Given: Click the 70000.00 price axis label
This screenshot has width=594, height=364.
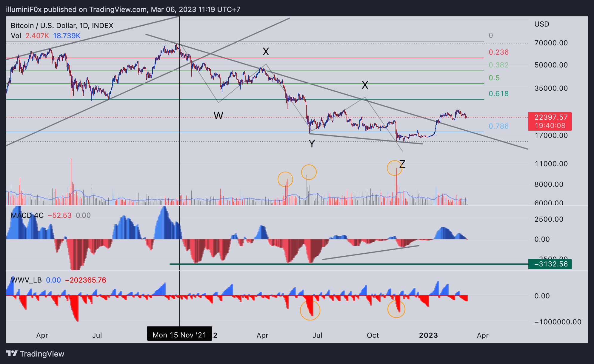Looking at the screenshot, I should [x=551, y=43].
